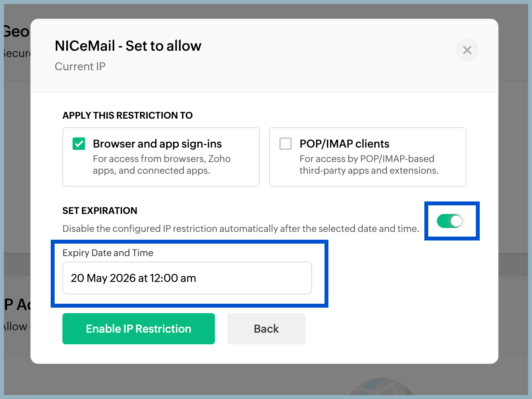The image size is (532, 399).
Task: Click inside the Expiry Date and Time input
Action: point(187,278)
